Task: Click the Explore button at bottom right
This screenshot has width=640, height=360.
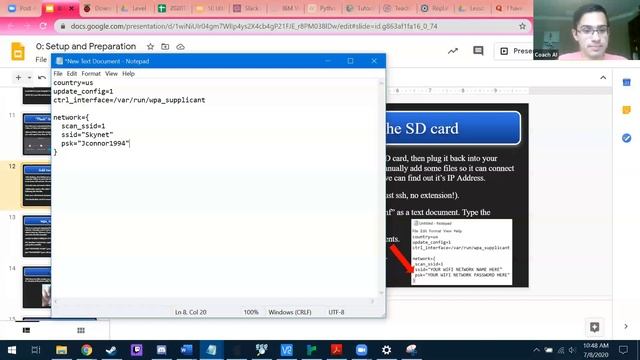Action: tap(594, 327)
